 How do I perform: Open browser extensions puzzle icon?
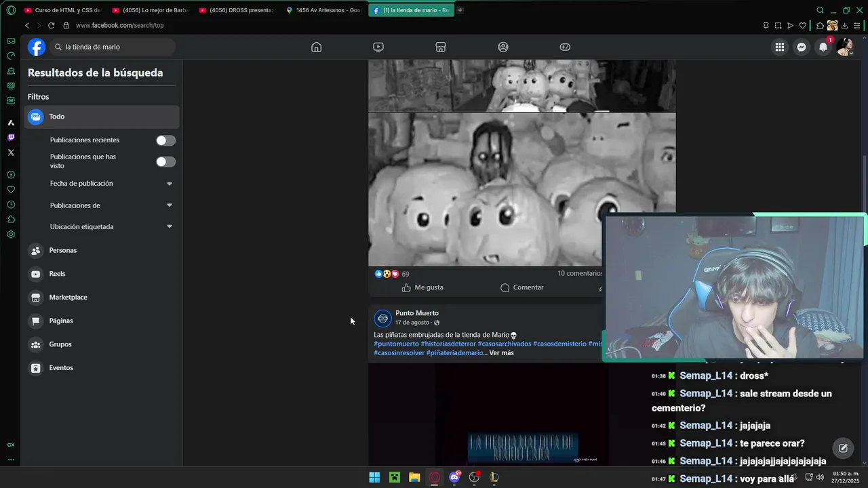[820, 26]
